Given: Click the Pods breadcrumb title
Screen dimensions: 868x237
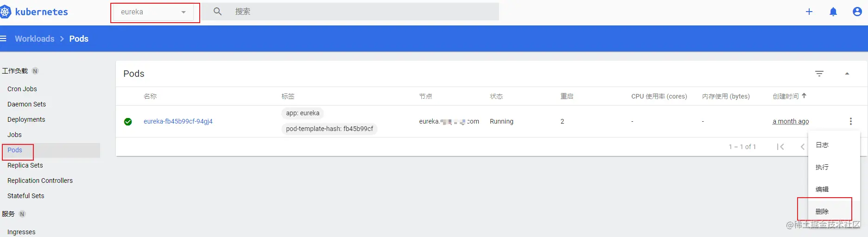Looking at the screenshot, I should coord(79,39).
